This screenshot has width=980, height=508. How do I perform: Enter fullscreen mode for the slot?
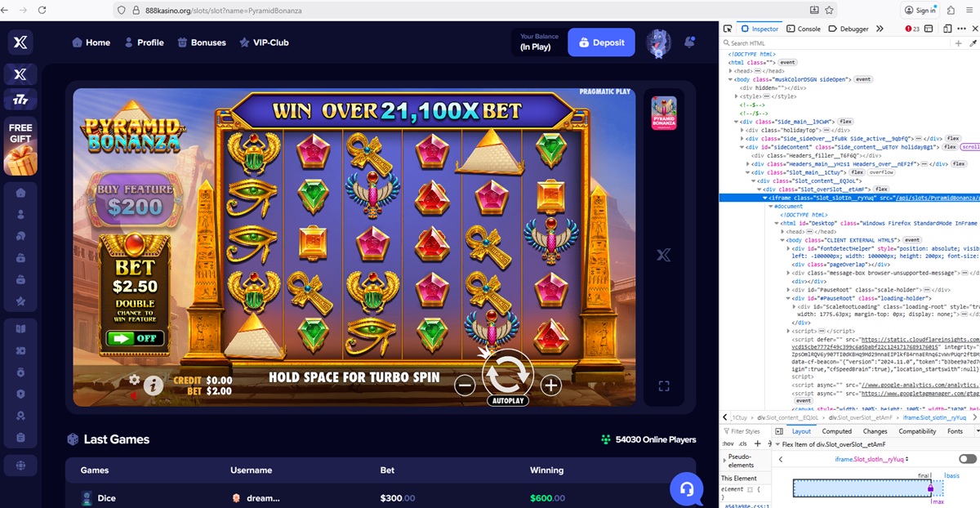pyautogui.click(x=664, y=385)
